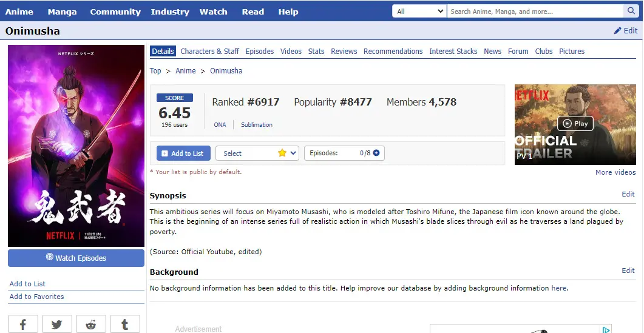Click sidebar Add to List link
The width and height of the screenshot is (644, 333).
(x=27, y=284)
